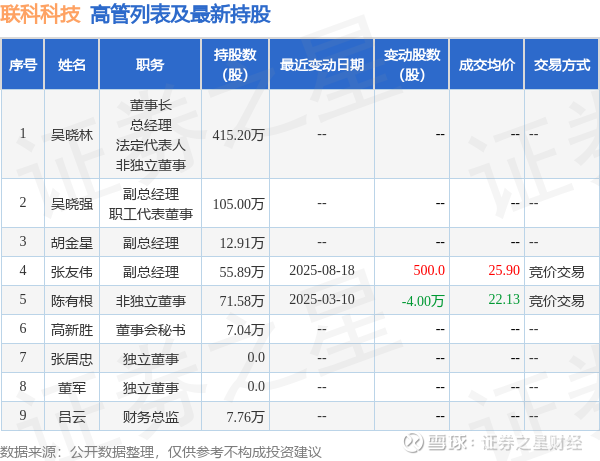Click 法定代表人 in 吴晓林's positions

point(150,145)
